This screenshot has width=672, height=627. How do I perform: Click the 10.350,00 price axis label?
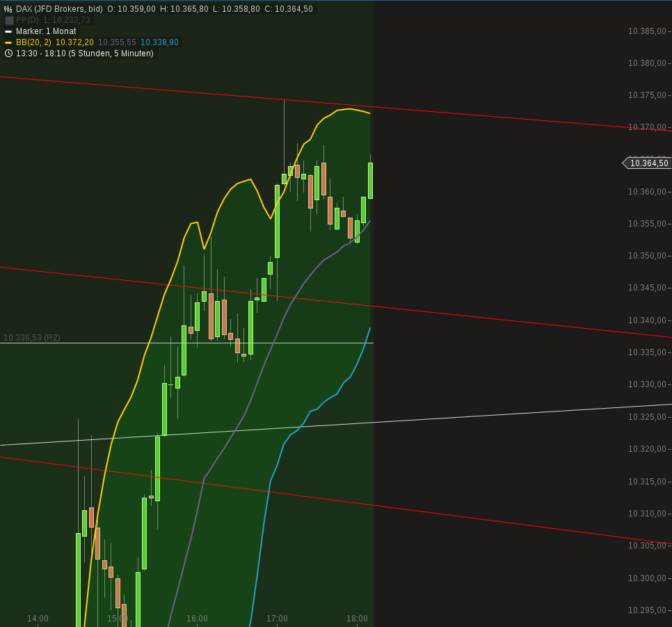pyautogui.click(x=647, y=256)
